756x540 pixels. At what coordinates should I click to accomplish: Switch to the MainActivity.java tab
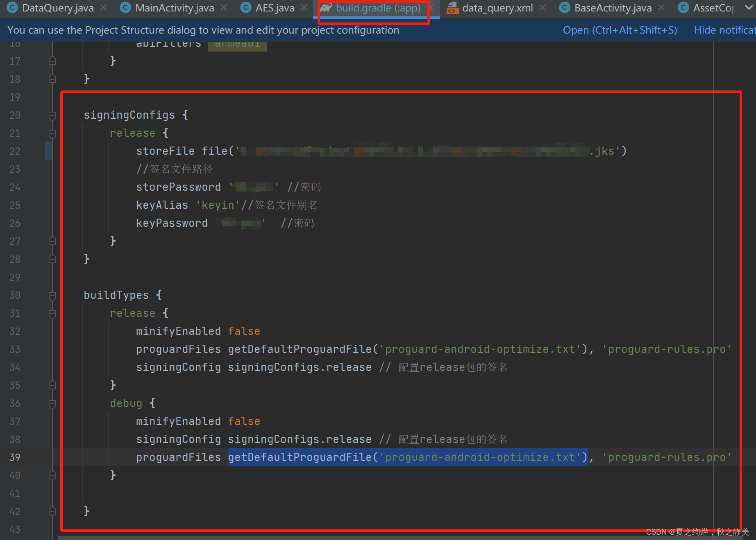click(174, 8)
